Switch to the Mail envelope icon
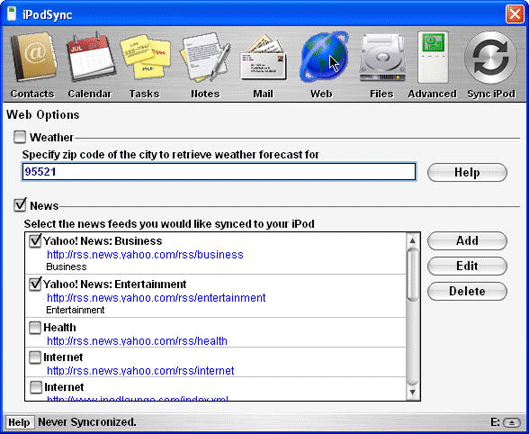 [x=263, y=57]
